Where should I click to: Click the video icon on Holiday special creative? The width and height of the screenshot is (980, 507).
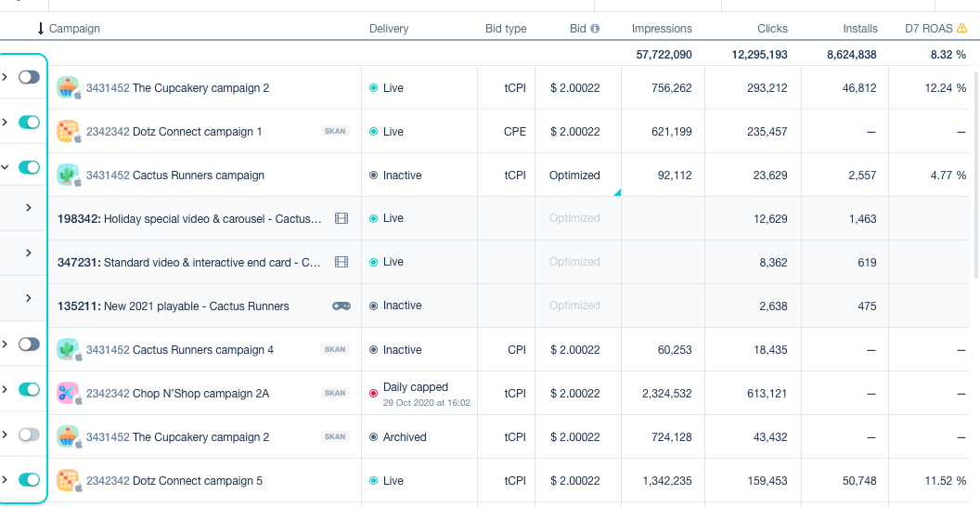tap(342, 218)
